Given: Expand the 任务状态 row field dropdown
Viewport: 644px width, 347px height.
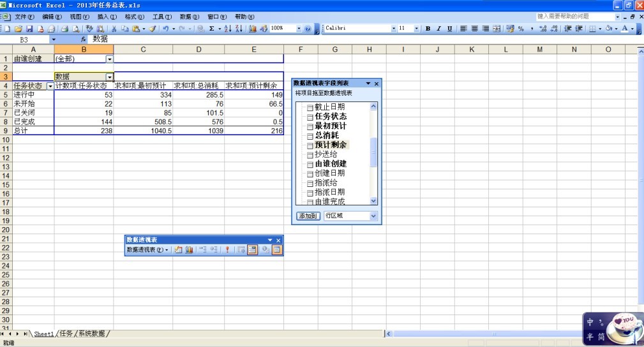Looking at the screenshot, I should [49, 86].
